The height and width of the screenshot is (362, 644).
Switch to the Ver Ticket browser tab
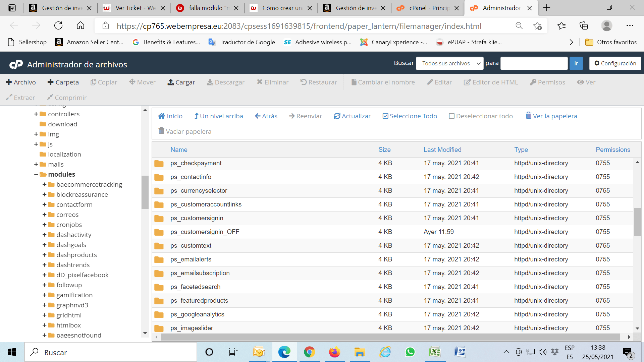click(x=134, y=8)
